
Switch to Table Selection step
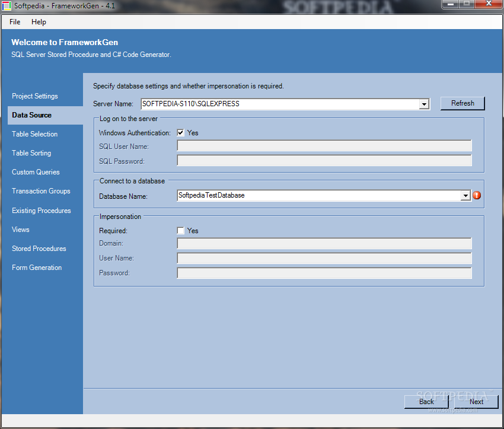pos(35,134)
